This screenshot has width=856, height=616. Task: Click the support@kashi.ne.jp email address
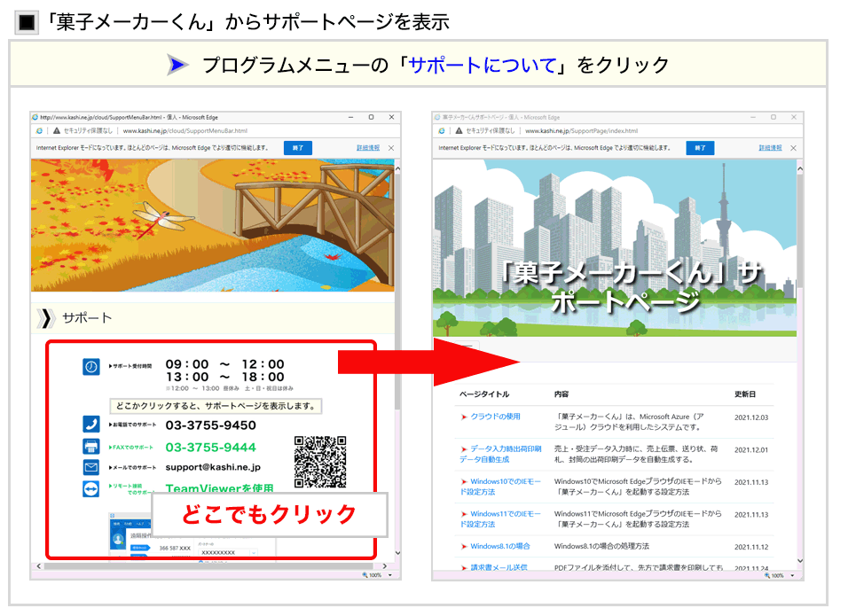coord(213,467)
